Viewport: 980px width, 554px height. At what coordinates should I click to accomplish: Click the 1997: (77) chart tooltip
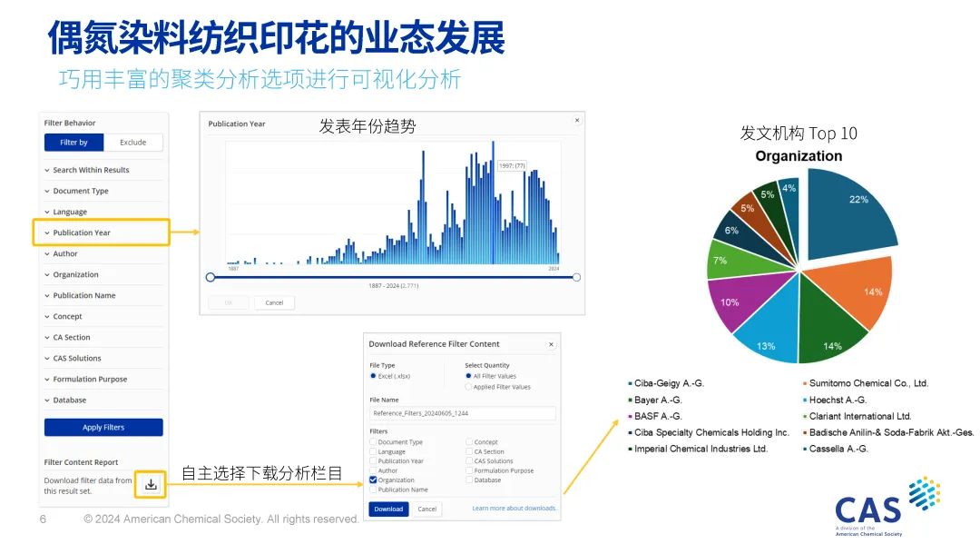pos(512,165)
